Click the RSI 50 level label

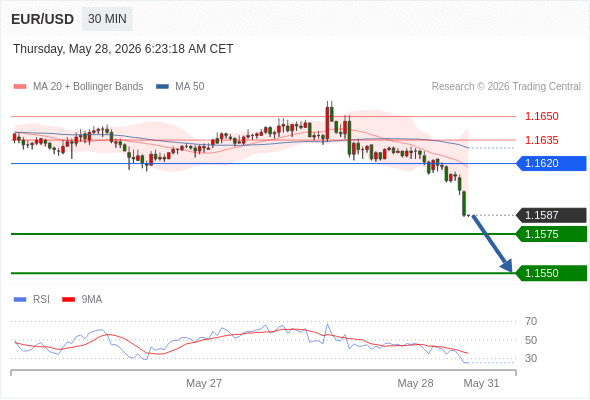pyautogui.click(x=531, y=340)
